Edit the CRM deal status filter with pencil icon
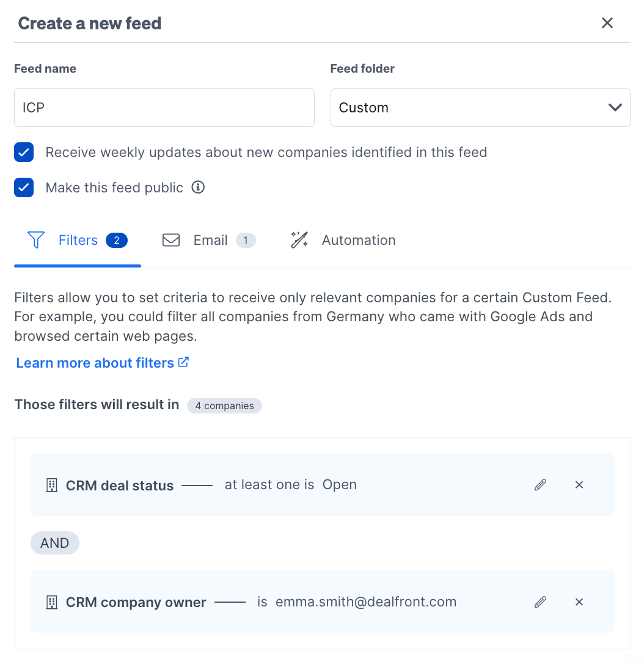 click(540, 484)
